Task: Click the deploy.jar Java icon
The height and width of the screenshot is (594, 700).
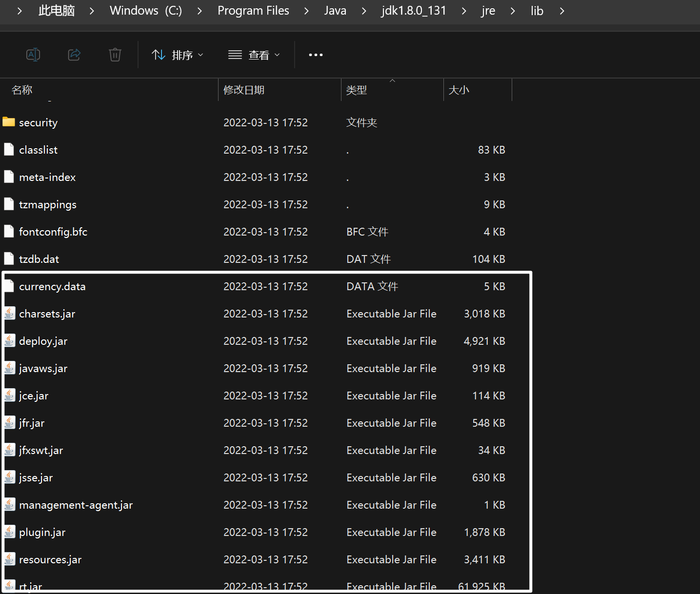Action: 10,341
